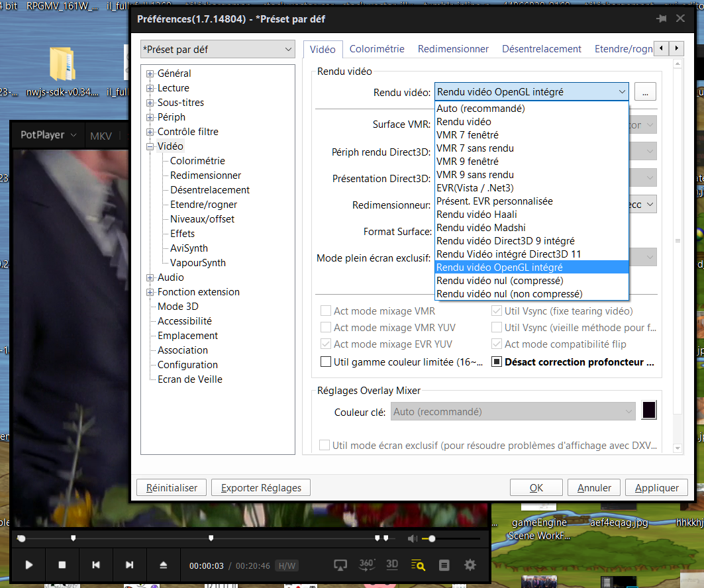Switch to the Vidéo tab
Viewport: 704px width, 588px height.
click(x=323, y=50)
